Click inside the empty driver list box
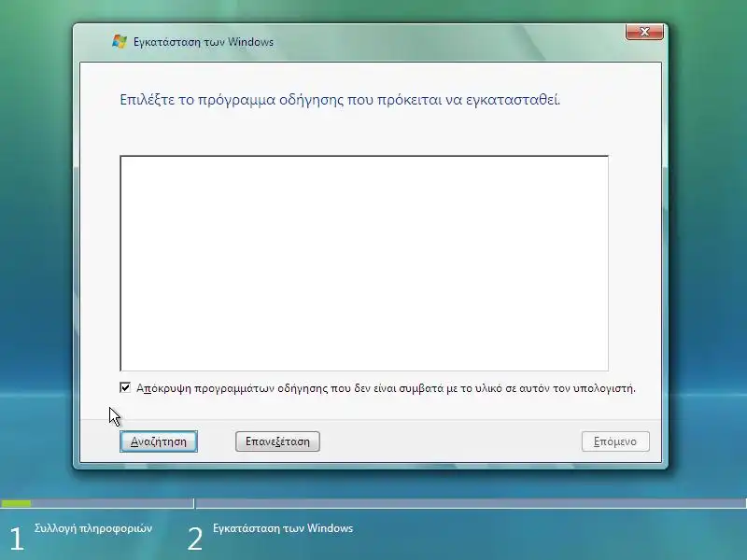Viewport: 747px width, 560px height. click(x=364, y=263)
